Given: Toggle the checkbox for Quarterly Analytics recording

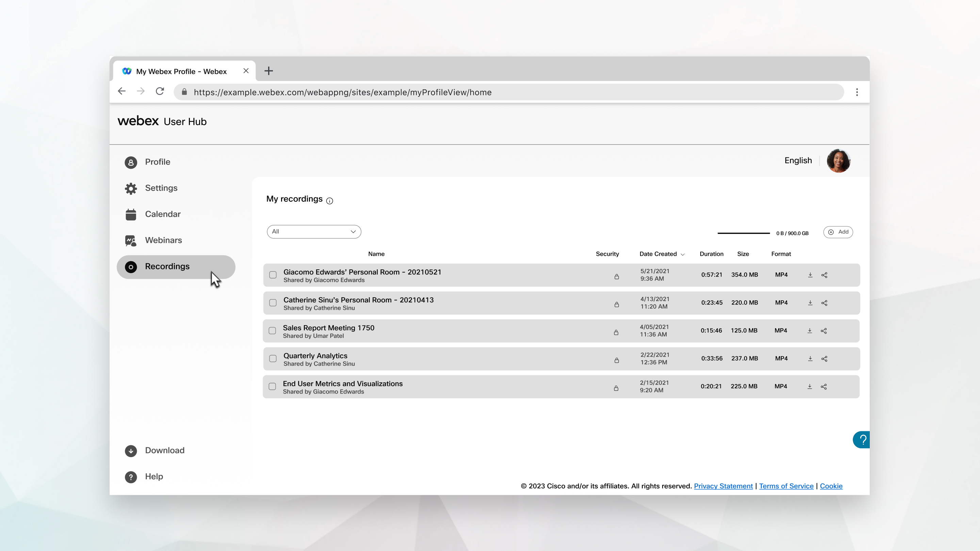Looking at the screenshot, I should [273, 358].
